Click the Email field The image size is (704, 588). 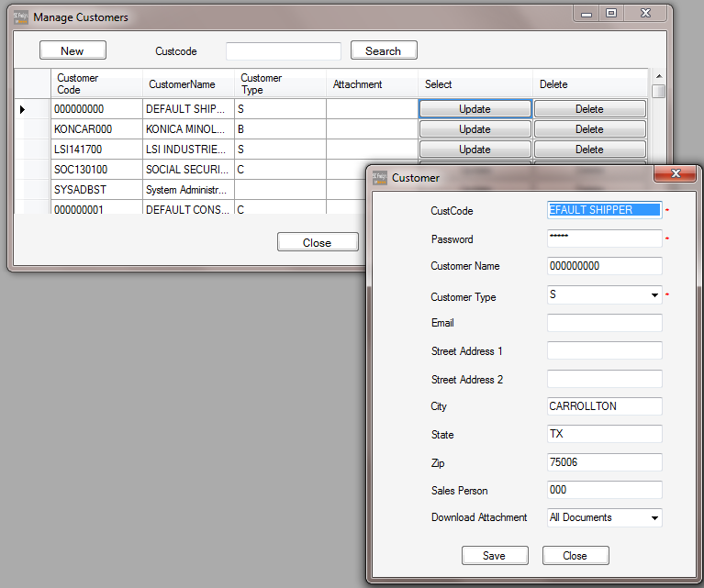pos(604,323)
